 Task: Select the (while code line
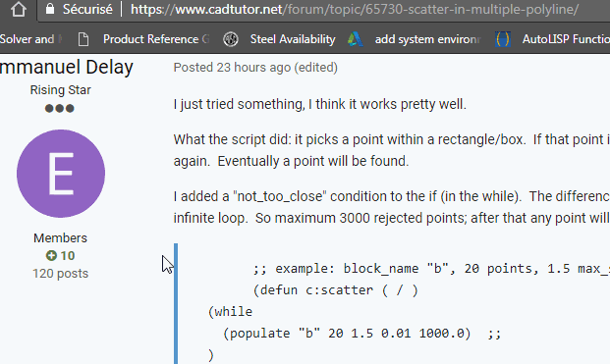pos(230,312)
